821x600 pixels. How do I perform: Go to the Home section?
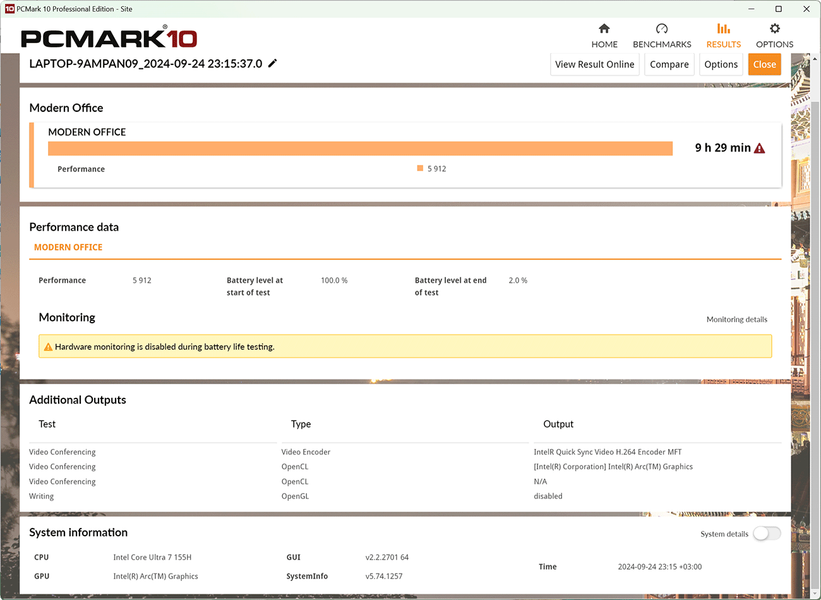(604, 36)
